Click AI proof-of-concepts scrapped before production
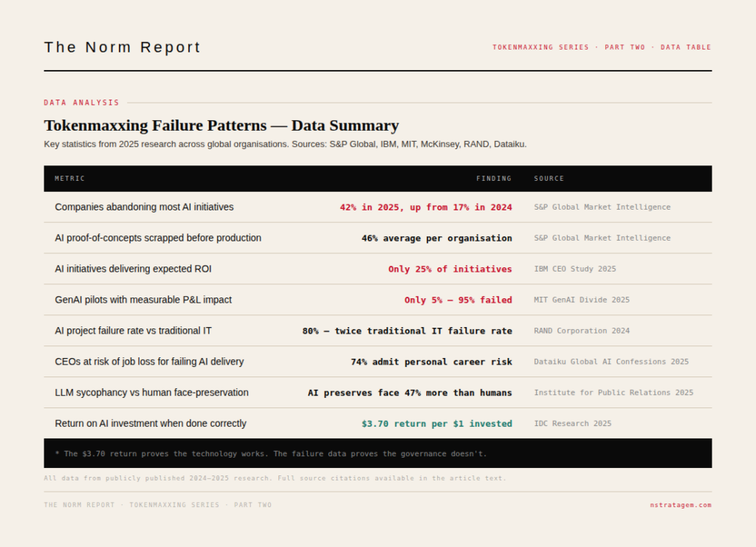 click(158, 238)
